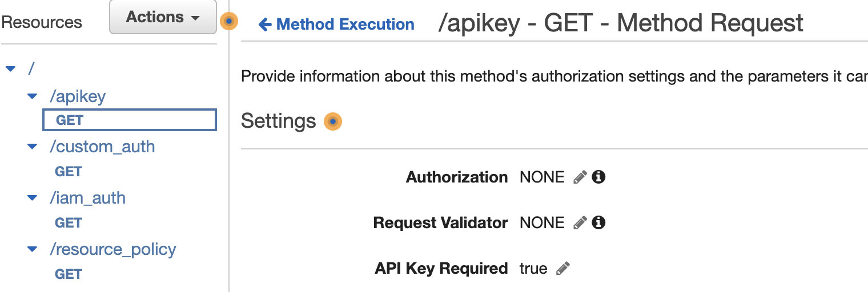This screenshot has width=868, height=292.
Task: Edit Authorization setting with pencil icon
Action: coord(580,177)
